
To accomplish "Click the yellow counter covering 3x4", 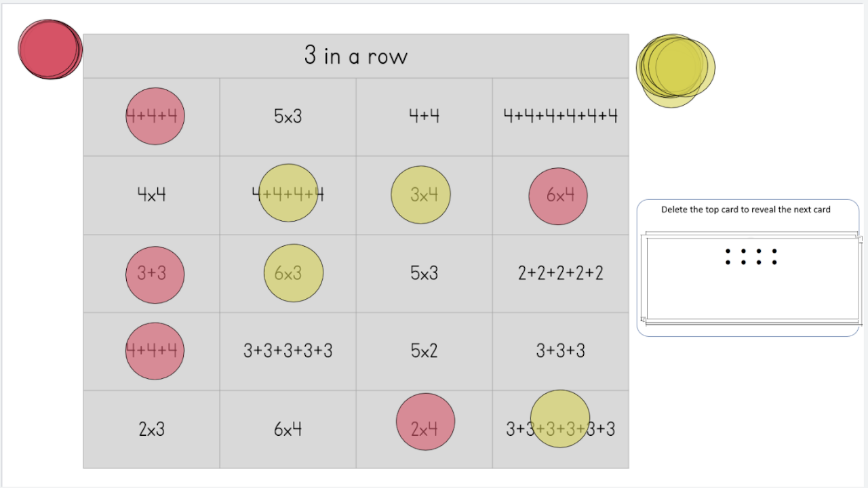I will coord(420,195).
